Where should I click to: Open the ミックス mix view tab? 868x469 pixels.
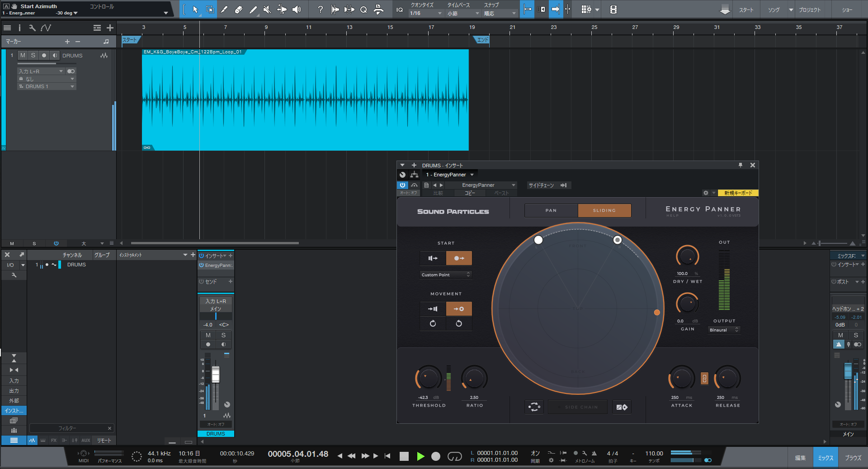pos(826,458)
